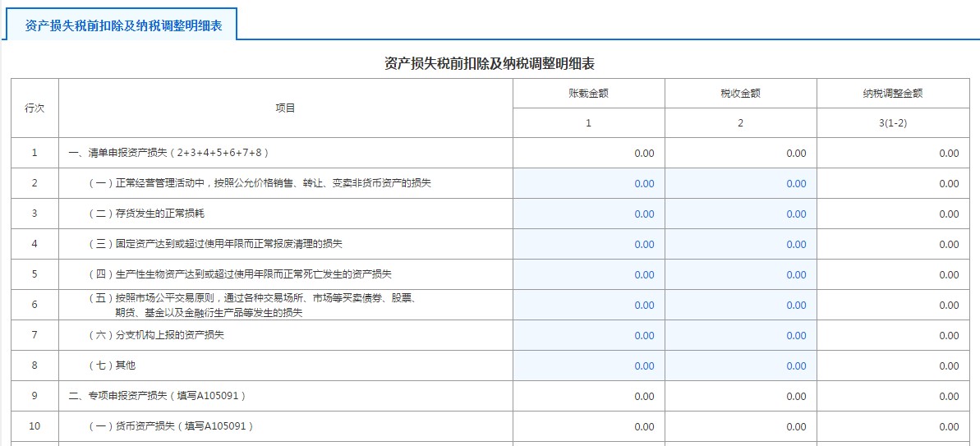Click the 3(1-2) formula header cell
Screen dimensions: 980x446
coord(892,123)
